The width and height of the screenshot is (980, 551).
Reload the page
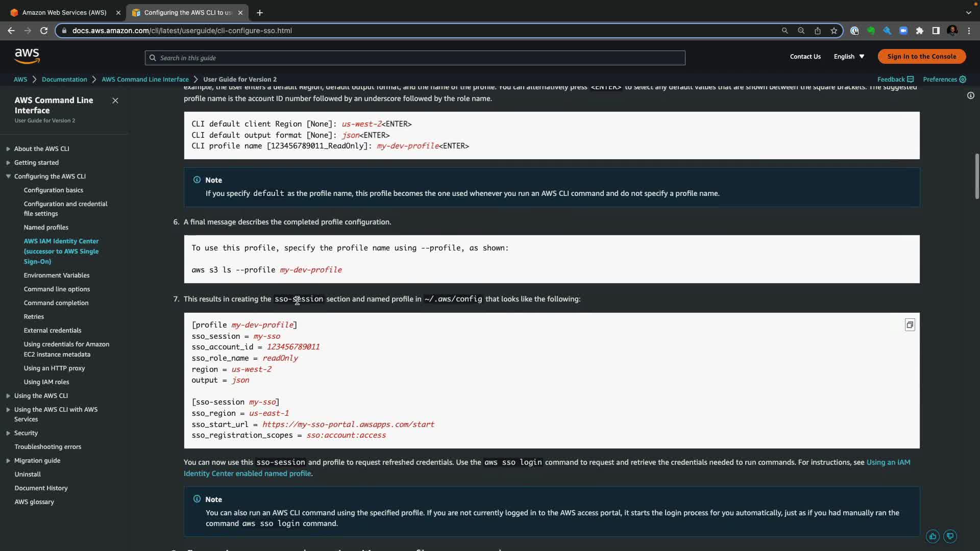tap(44, 31)
